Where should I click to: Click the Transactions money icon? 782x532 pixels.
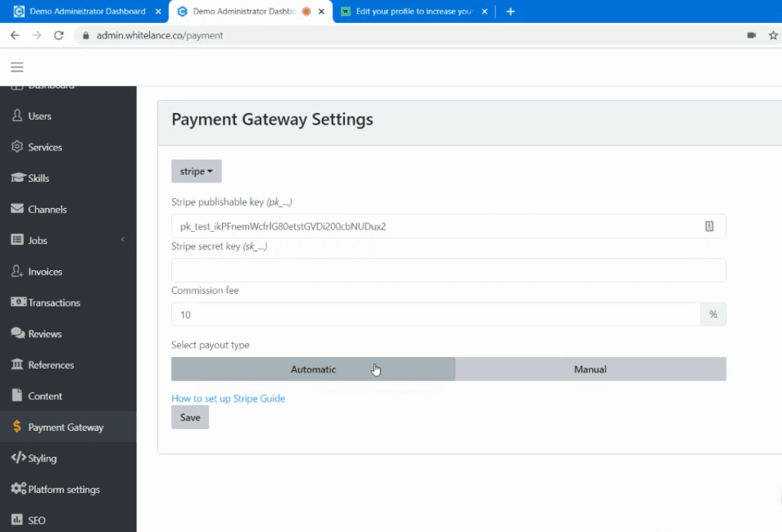click(18, 302)
